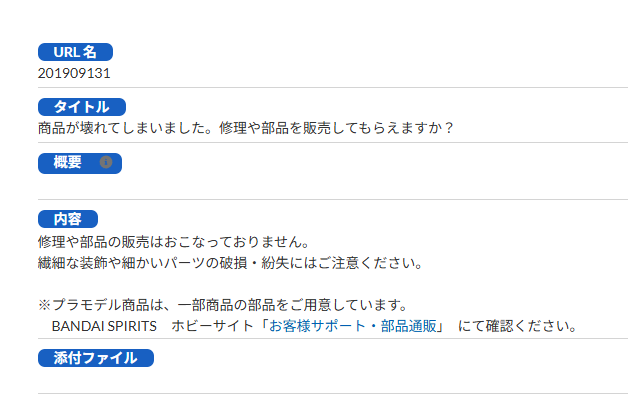Image resolution: width=628 pixels, height=413 pixels.
Task: Click the URL name value 201909131
Action: click(x=74, y=73)
